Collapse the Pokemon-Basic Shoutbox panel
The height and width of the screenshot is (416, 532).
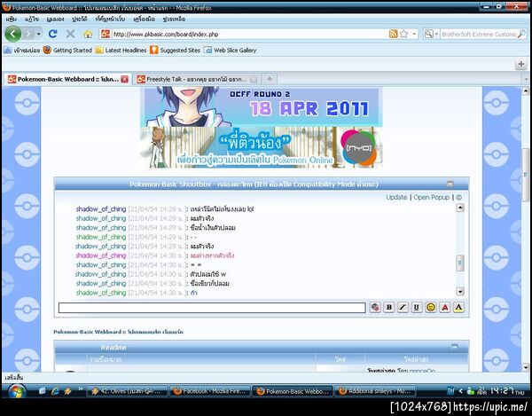450,184
